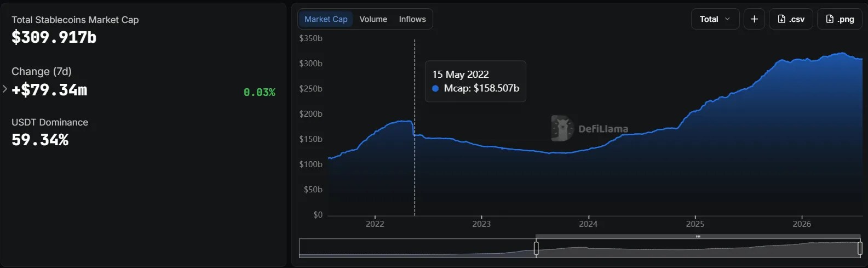
Task: Switch to the Volume tab
Action: [x=373, y=19]
